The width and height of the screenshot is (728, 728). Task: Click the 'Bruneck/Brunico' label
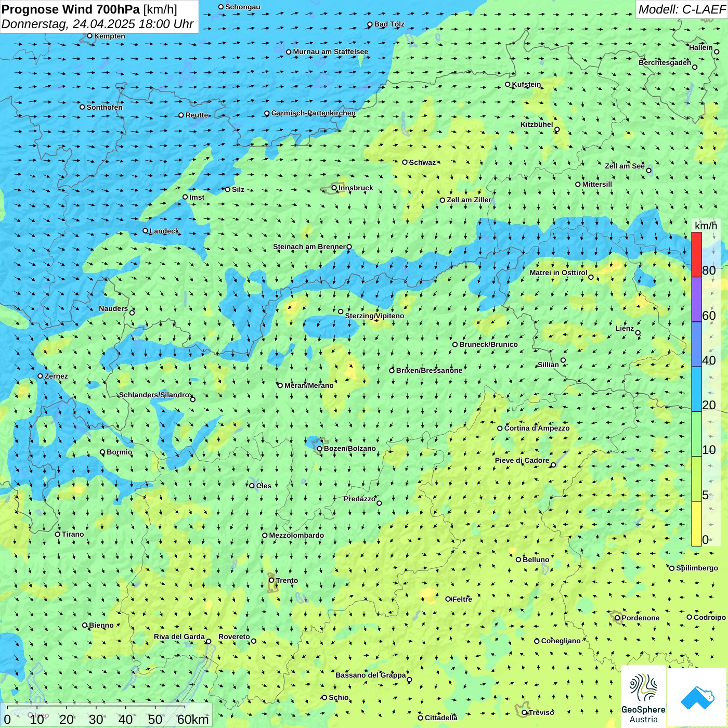[488, 344]
